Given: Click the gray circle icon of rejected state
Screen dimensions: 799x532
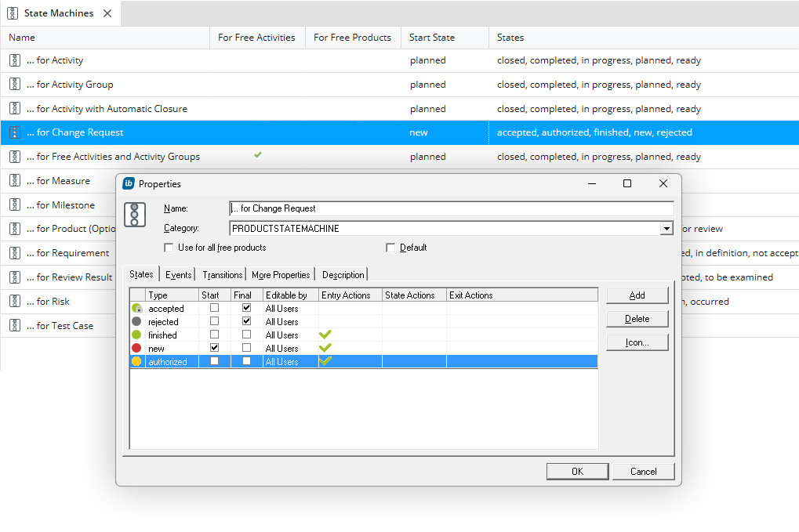Looking at the screenshot, I should pos(136,322).
